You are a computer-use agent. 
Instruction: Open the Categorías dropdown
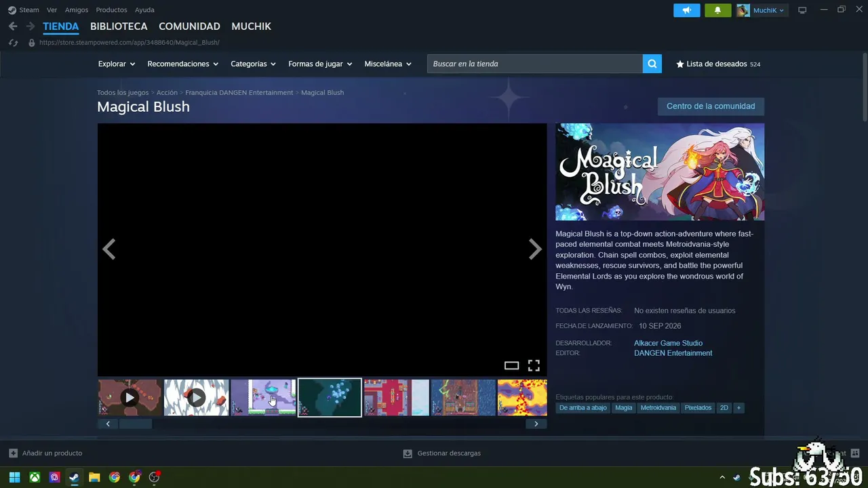(x=254, y=64)
